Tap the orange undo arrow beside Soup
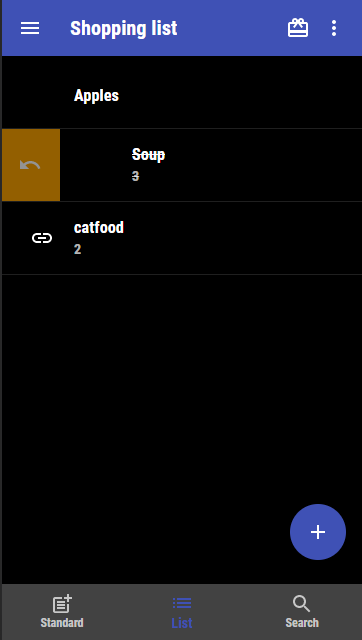 (x=31, y=165)
